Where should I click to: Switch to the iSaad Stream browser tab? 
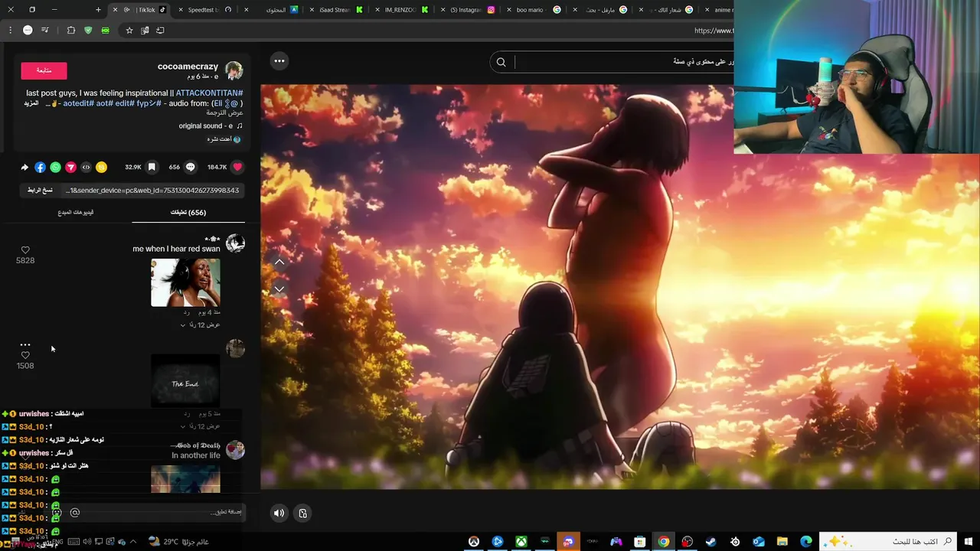(x=335, y=10)
